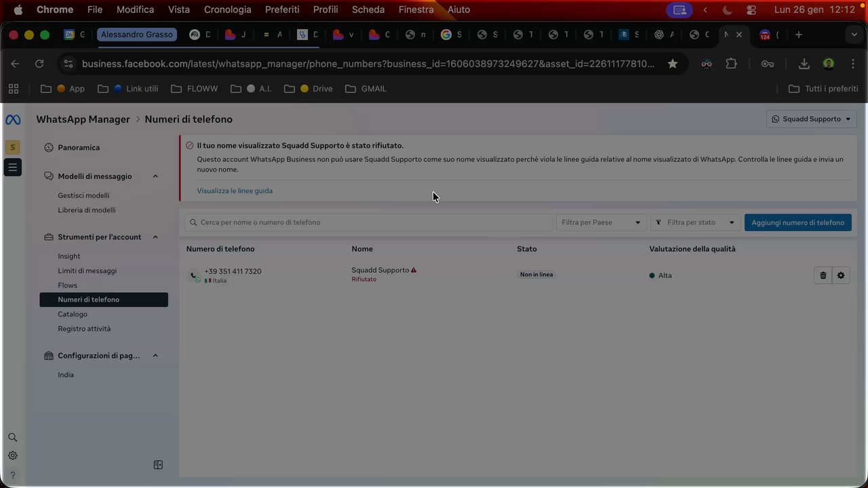Focus the phone number search field
Image resolution: width=868 pixels, height=488 pixels.
[368, 222]
